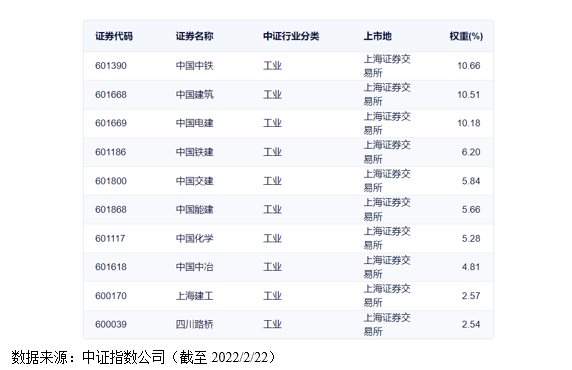The width and height of the screenshot is (572, 370).
Task: Click the 权重(%) column header
Action: 466,36
